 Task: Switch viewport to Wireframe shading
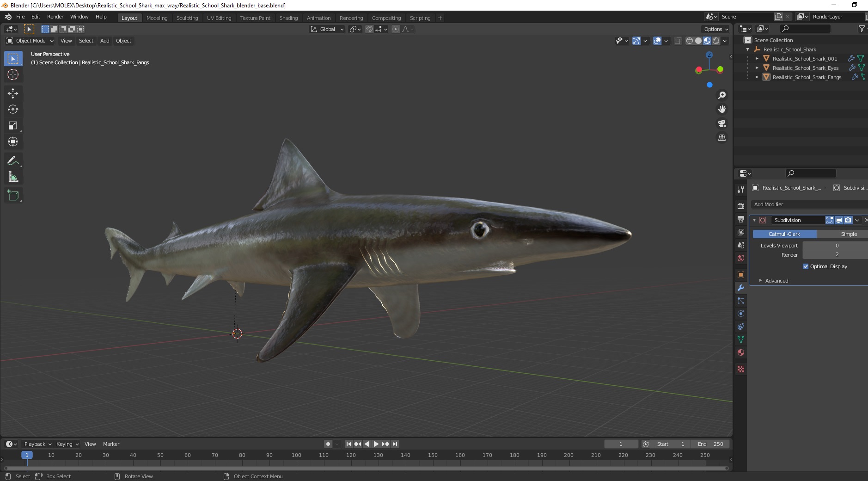coord(690,41)
